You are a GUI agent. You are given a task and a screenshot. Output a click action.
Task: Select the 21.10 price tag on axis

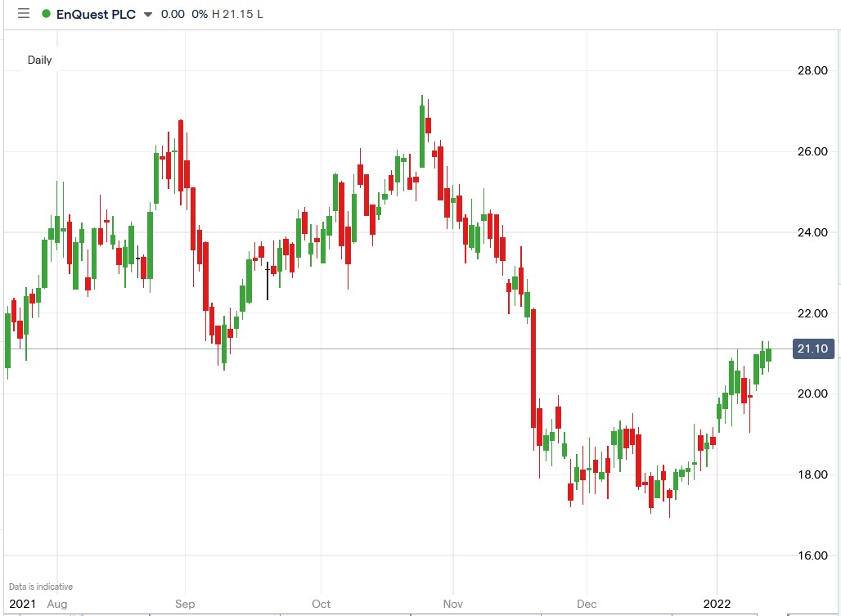pos(812,348)
